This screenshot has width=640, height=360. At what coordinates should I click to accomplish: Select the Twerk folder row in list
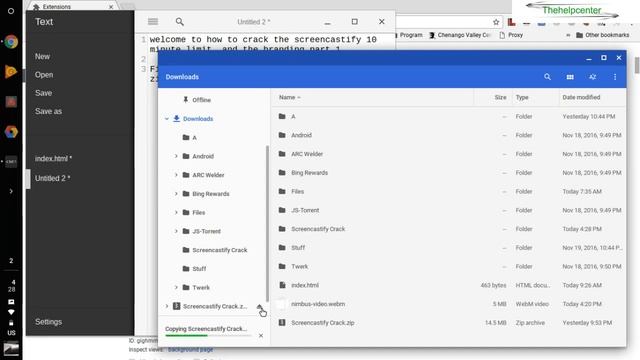tap(448, 267)
